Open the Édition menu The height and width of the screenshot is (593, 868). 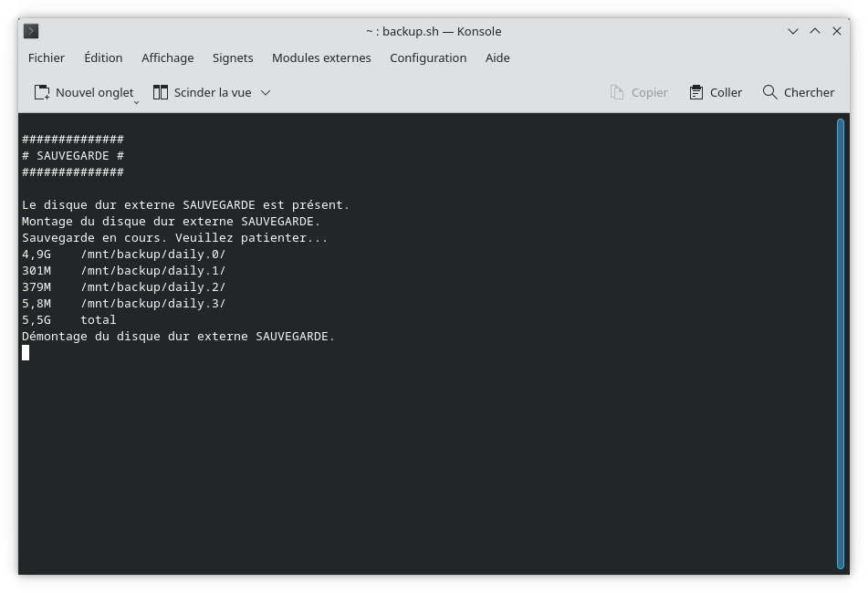pos(102,57)
